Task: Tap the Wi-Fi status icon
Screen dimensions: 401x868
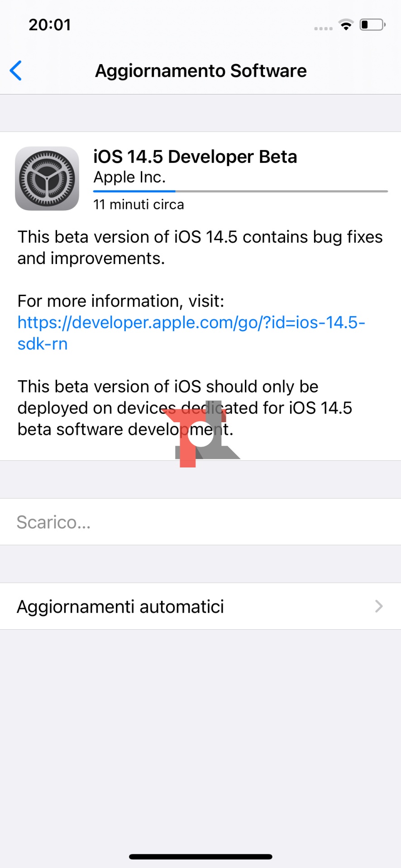Action: (346, 25)
